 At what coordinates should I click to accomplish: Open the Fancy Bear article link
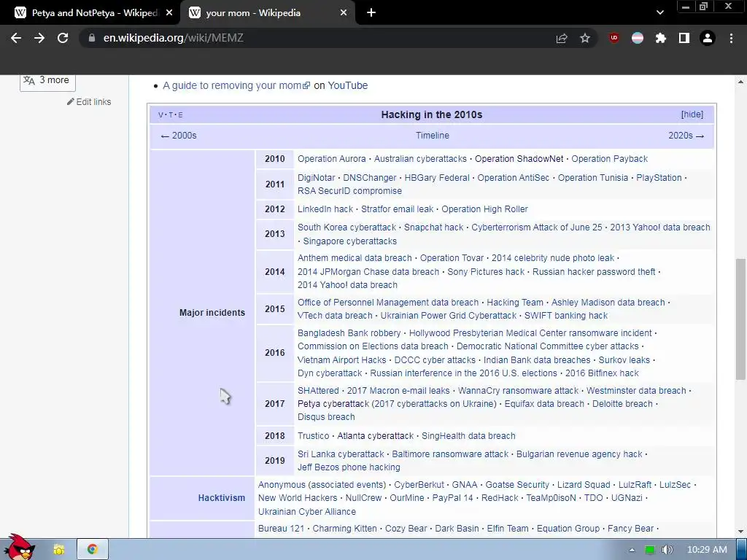click(x=630, y=529)
